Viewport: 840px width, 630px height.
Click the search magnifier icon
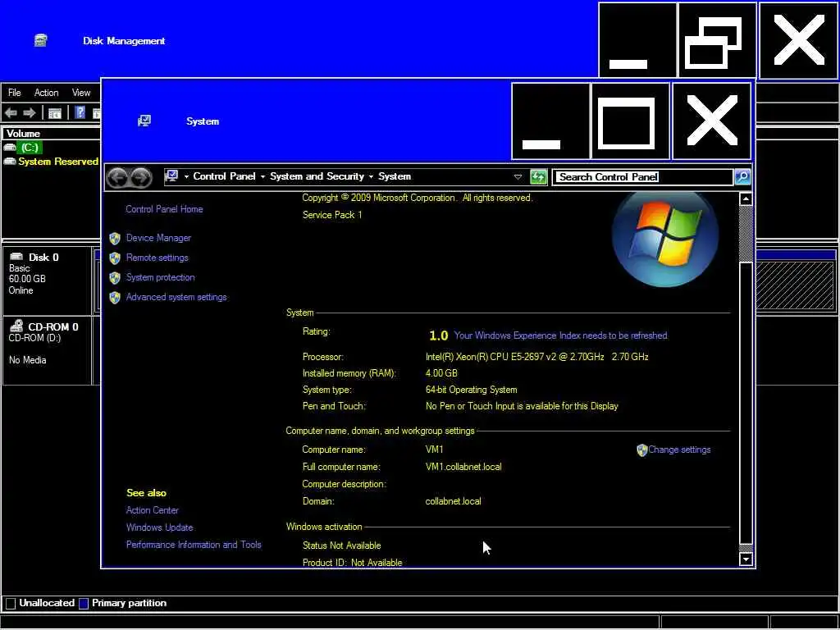click(x=742, y=177)
